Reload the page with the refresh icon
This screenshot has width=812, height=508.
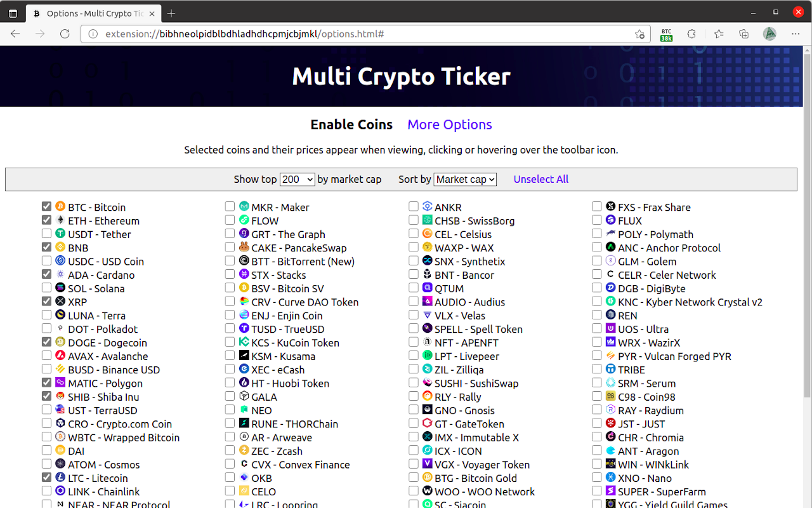coord(65,34)
